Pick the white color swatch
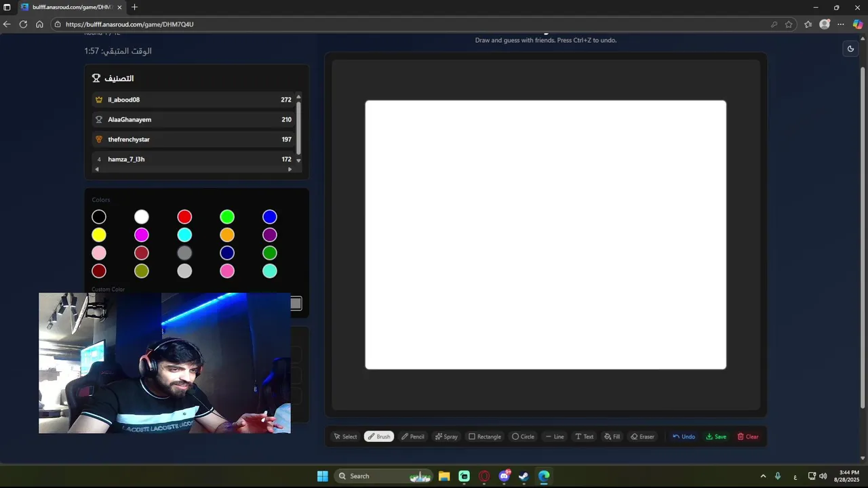 tap(141, 217)
